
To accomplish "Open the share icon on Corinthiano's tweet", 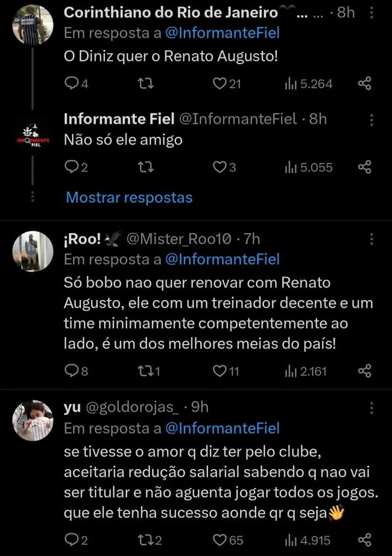I will [x=365, y=84].
